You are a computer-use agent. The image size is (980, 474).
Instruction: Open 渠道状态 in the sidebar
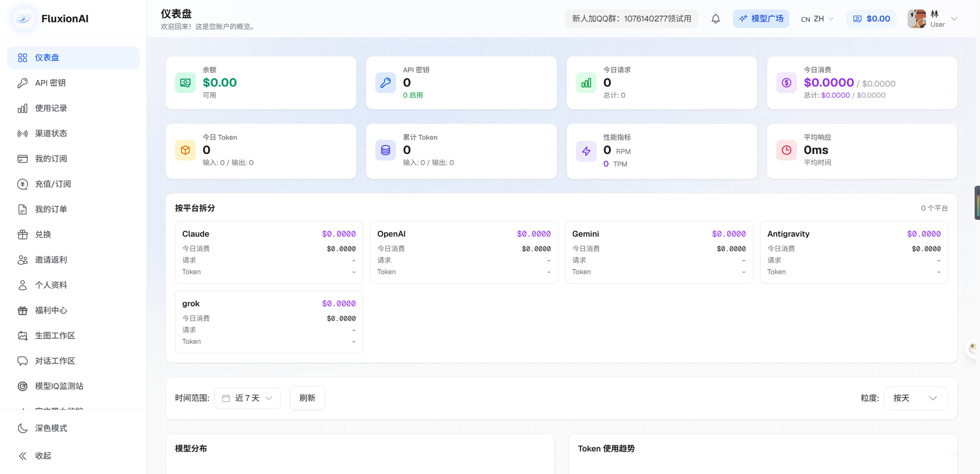click(73, 134)
